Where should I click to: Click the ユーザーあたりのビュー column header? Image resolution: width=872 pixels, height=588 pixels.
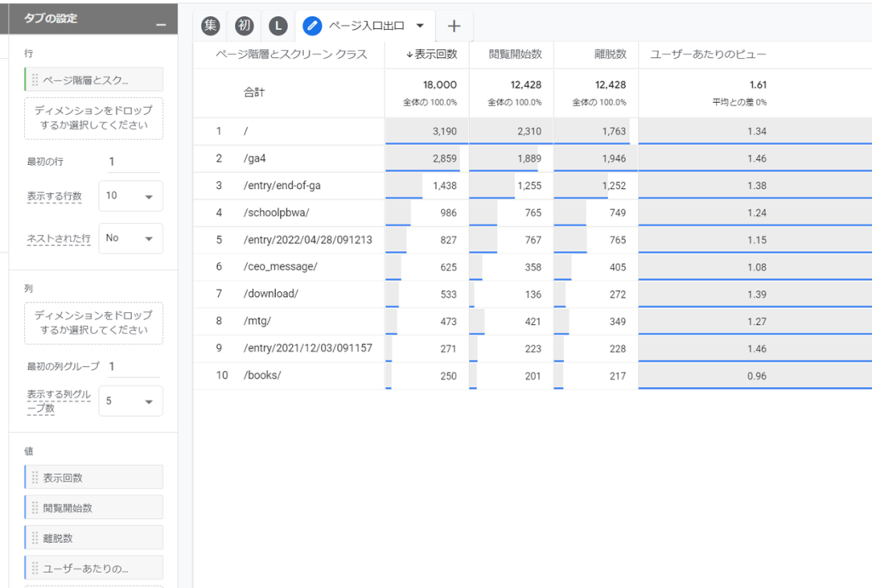708,54
